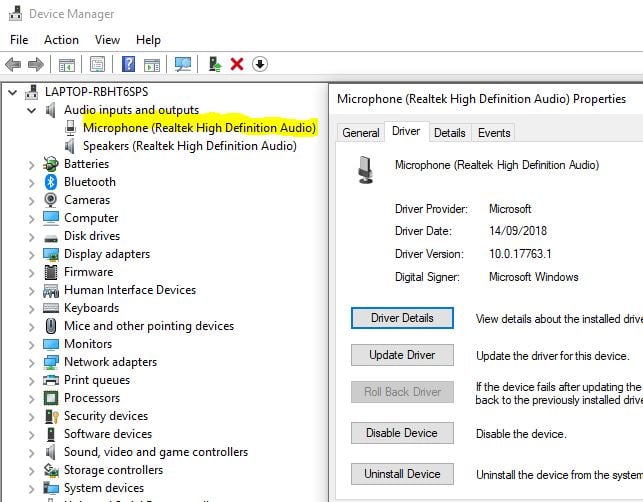
Task: Select the Computer category label
Action: click(91, 218)
